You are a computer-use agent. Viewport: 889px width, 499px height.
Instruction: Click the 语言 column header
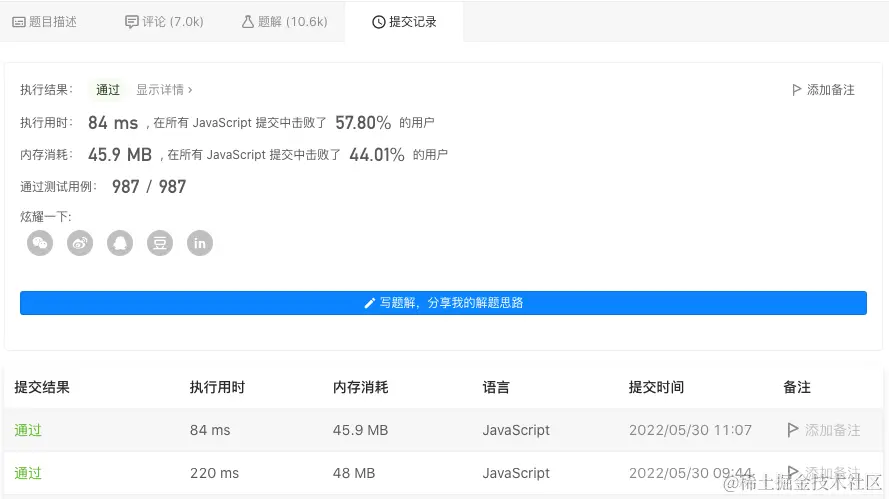(x=496, y=387)
